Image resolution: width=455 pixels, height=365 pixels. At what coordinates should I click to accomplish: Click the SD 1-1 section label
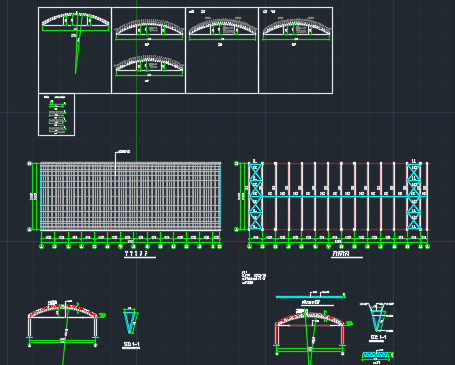click(131, 344)
